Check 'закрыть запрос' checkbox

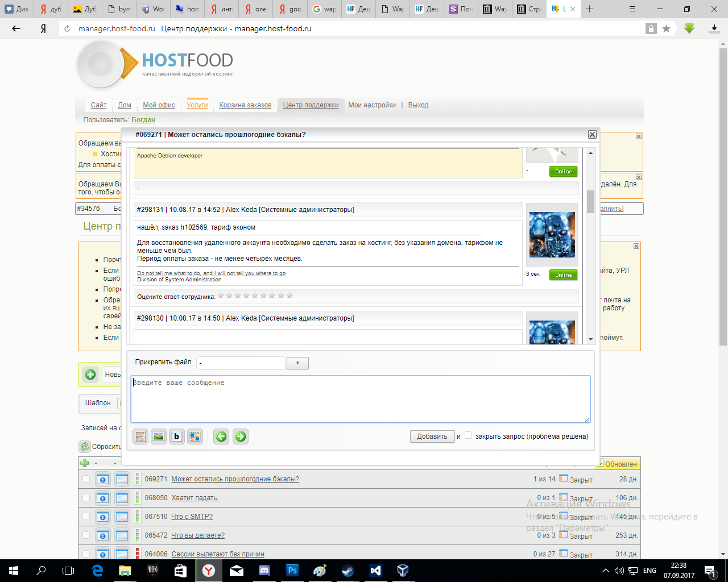pos(469,435)
